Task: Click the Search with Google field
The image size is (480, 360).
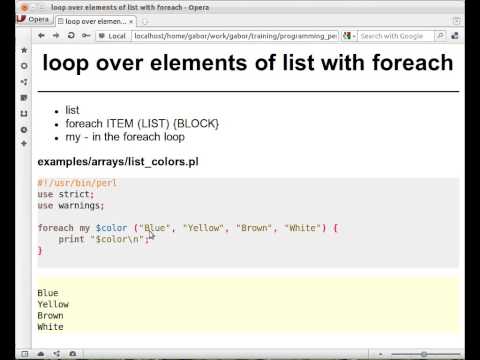Action: point(396,36)
